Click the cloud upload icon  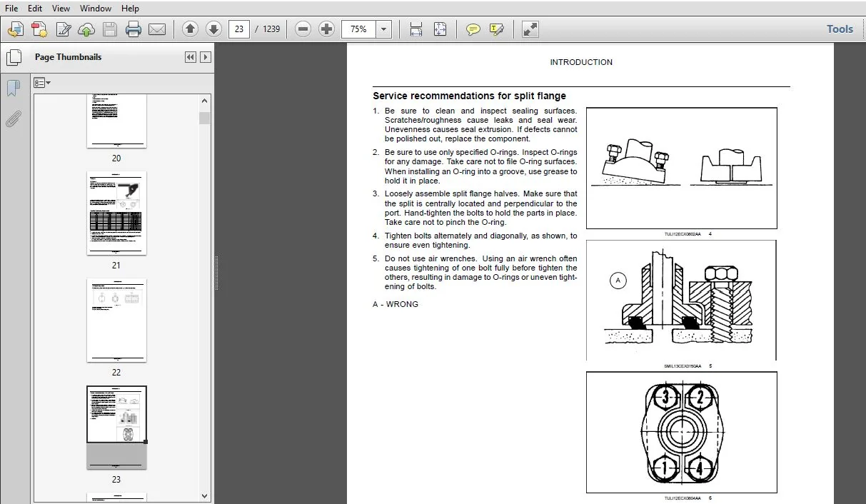(86, 29)
